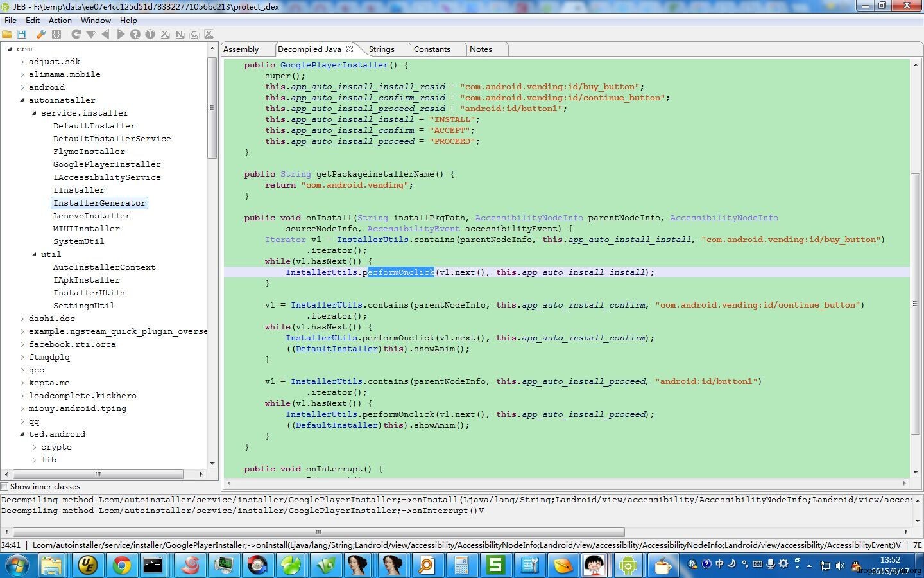Open the Action menu
924x578 pixels.
pos(60,21)
